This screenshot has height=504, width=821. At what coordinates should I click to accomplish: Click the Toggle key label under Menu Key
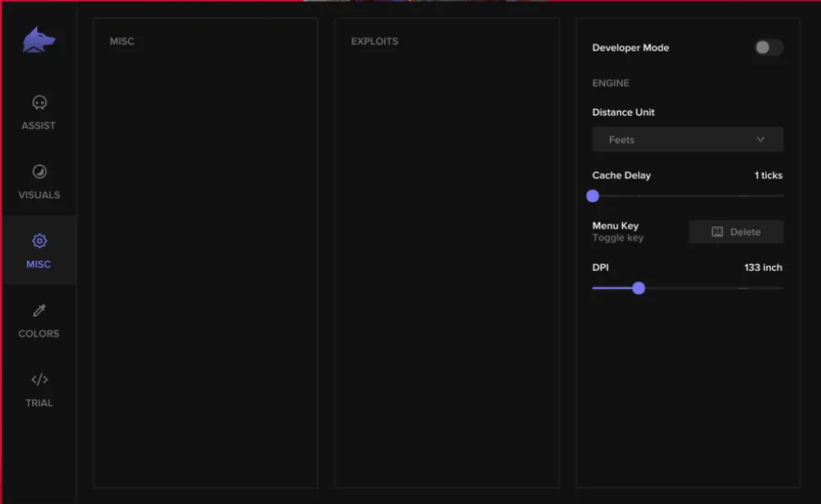[x=617, y=238]
